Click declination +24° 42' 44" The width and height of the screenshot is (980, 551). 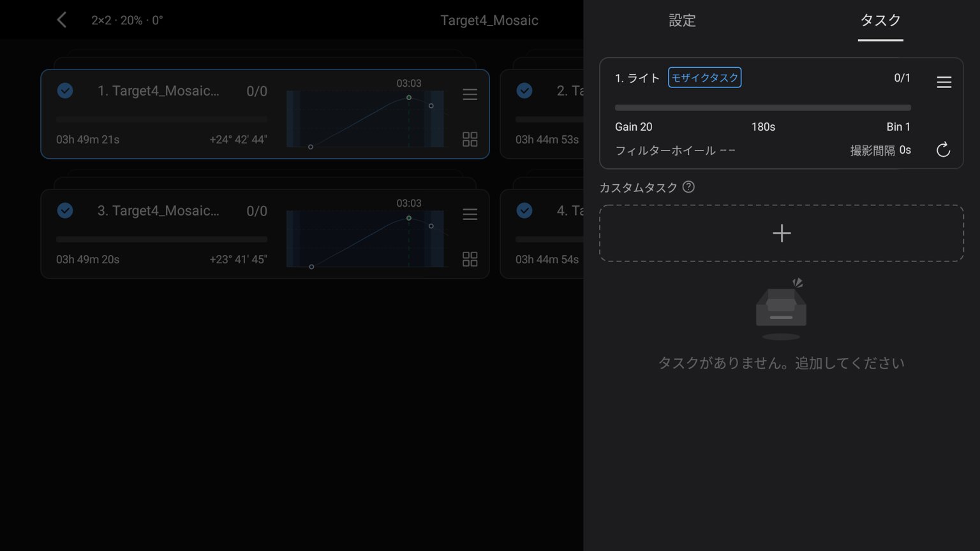(239, 140)
